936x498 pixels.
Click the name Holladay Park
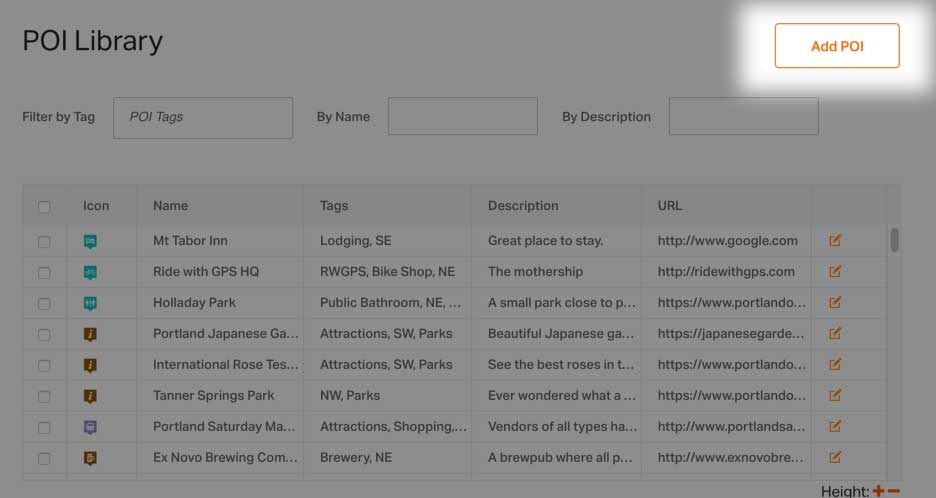[x=194, y=303]
